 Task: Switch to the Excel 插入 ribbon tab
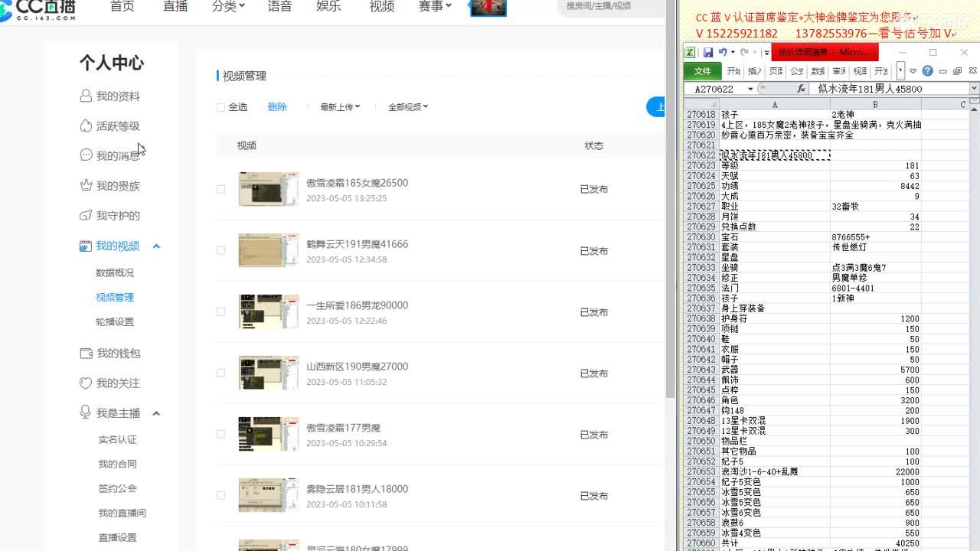(755, 71)
